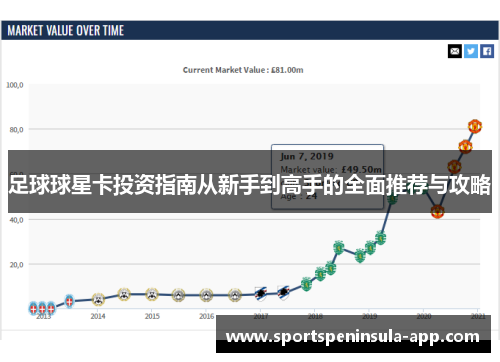The height and width of the screenshot is (362, 500).
Task: Select the Udinese crest marker at 2014
Action: (98, 299)
